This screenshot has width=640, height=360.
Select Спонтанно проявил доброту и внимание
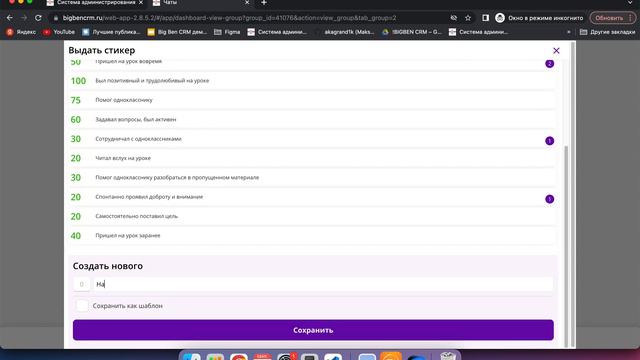pyautogui.click(x=313, y=197)
